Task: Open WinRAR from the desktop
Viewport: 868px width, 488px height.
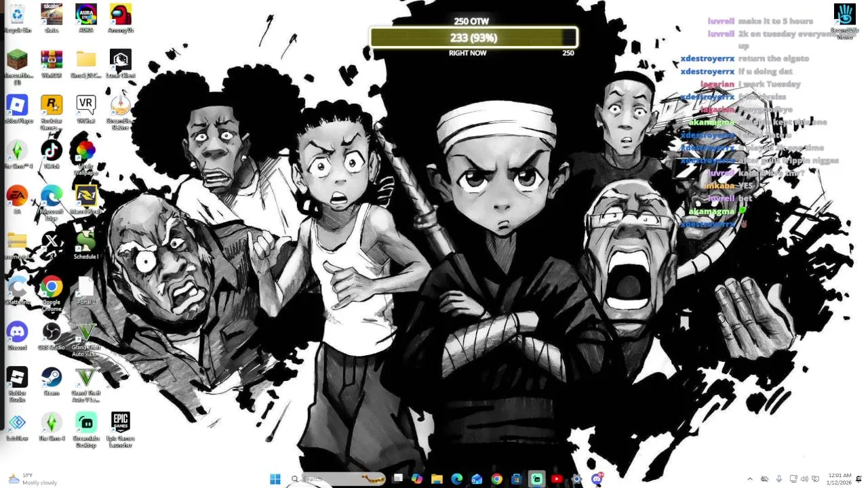Action: [x=52, y=64]
